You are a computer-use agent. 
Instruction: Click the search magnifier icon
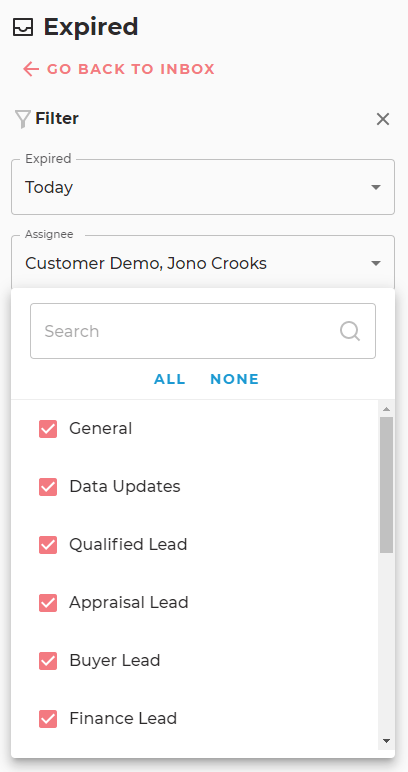click(x=350, y=331)
